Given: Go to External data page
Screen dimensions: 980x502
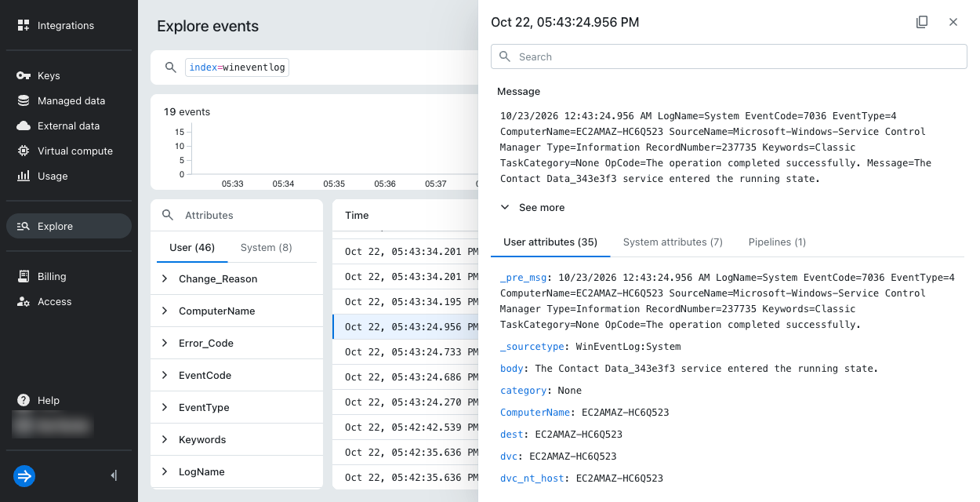Looking at the screenshot, I should (x=69, y=125).
